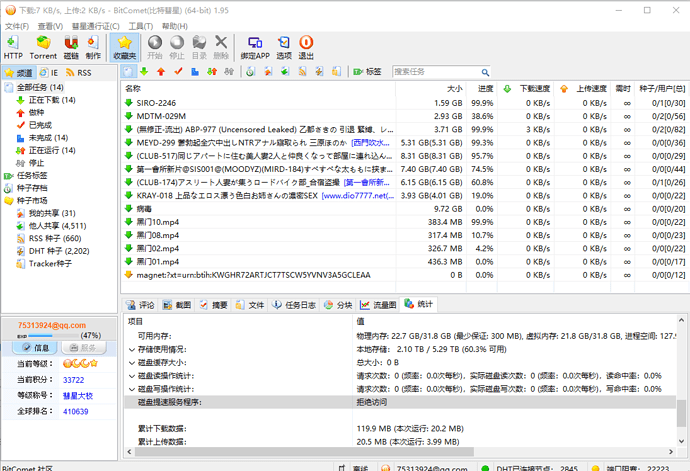Image resolution: width=690 pixels, height=471 pixels.
Task: Select 我的共享 (31) tree item
Action: point(52,213)
